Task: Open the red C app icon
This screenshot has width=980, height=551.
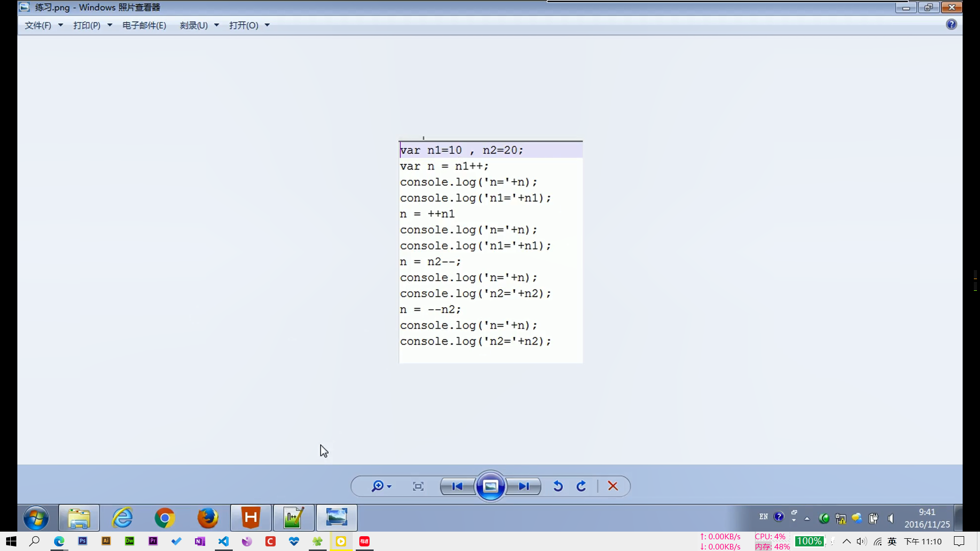Action: (x=271, y=541)
